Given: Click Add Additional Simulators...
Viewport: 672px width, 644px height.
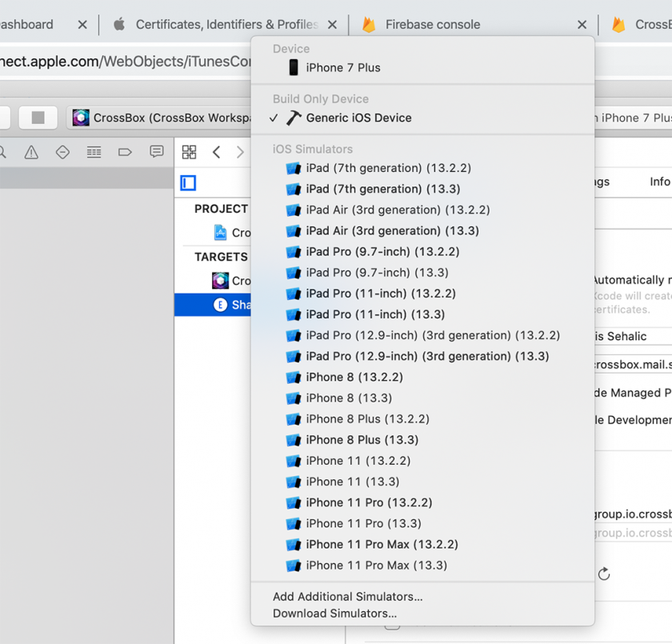Looking at the screenshot, I should tap(422, 597).
